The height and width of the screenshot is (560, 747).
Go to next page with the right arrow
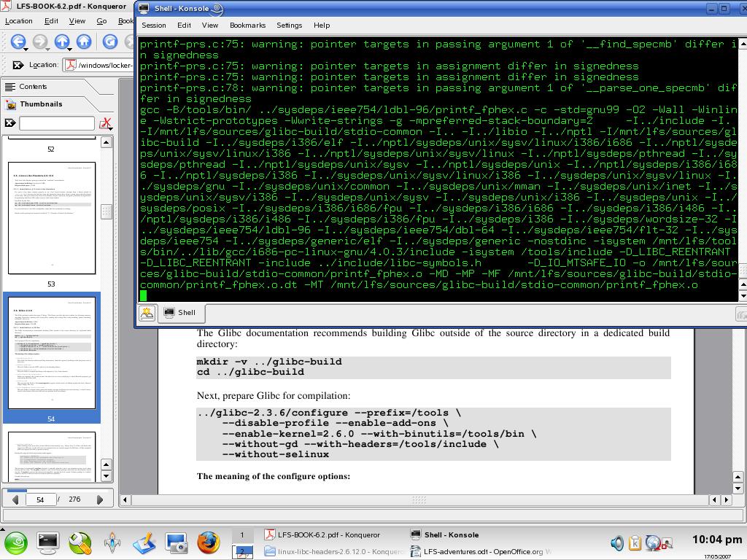100,499
